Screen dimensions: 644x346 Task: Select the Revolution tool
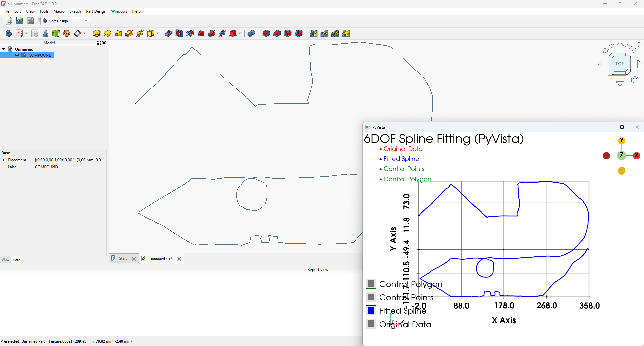(x=108, y=33)
